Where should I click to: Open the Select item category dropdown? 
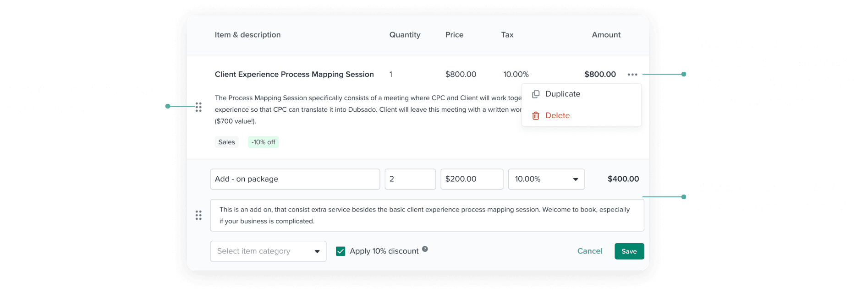click(268, 251)
